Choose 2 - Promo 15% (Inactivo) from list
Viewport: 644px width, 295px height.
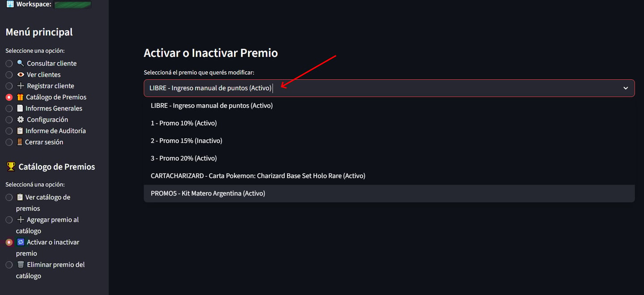point(186,141)
